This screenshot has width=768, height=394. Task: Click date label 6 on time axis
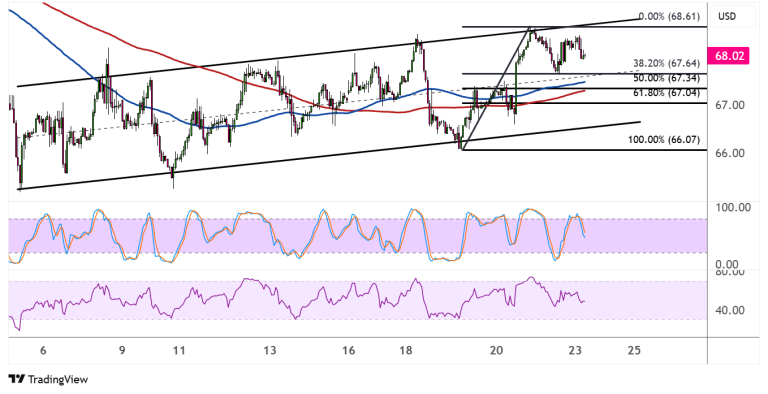[x=43, y=351]
